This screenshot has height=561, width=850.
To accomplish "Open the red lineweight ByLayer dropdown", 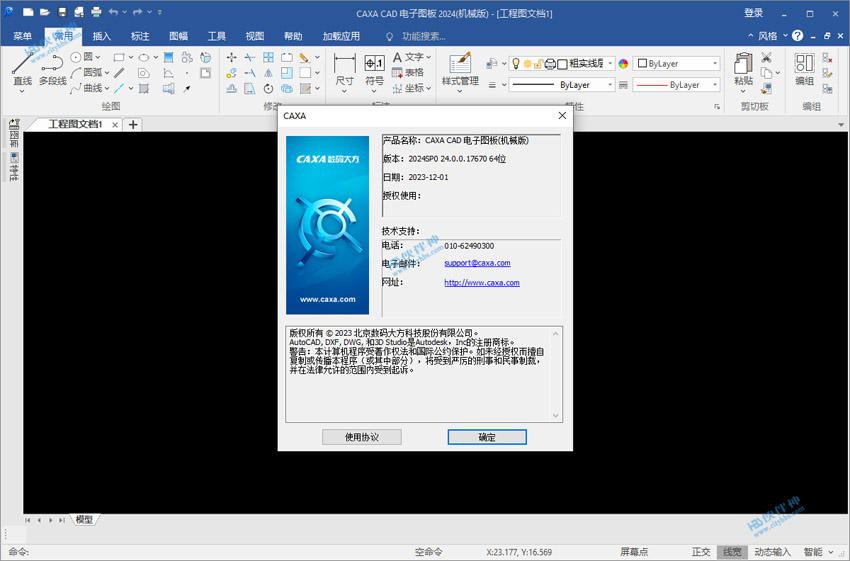I will (x=676, y=85).
